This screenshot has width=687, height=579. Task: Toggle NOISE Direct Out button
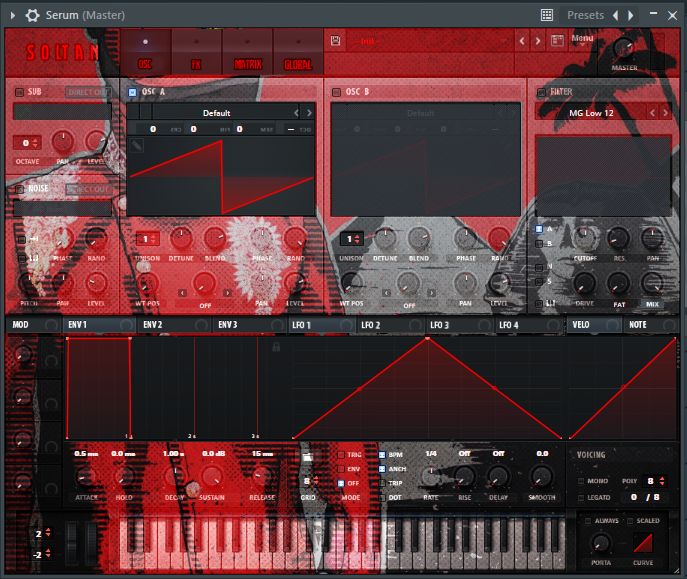pos(89,189)
